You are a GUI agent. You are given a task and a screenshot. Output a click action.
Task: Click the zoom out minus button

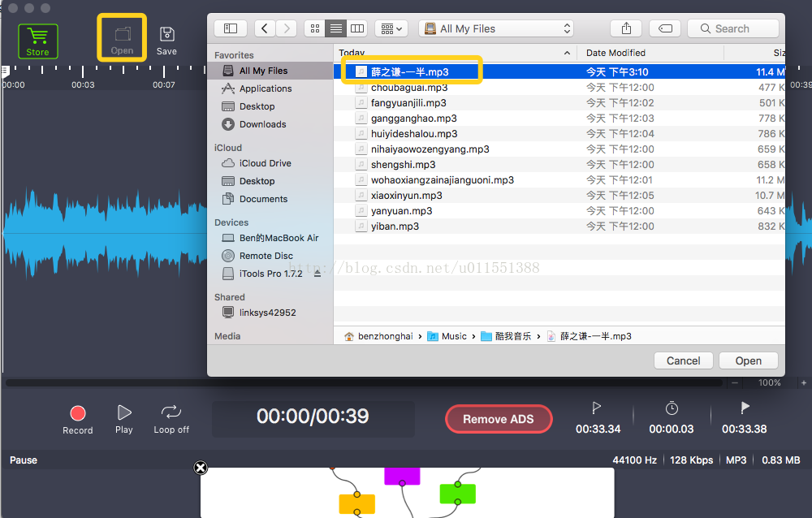(735, 382)
